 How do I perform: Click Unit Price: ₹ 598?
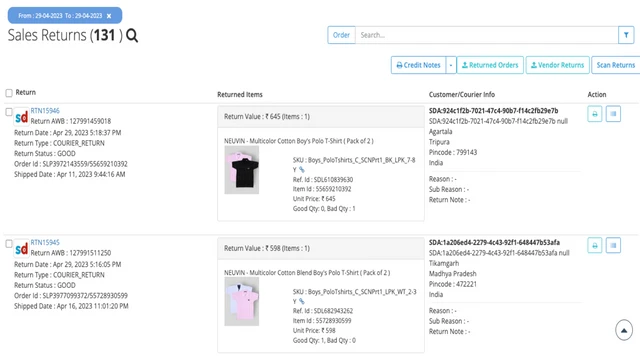click(x=314, y=331)
